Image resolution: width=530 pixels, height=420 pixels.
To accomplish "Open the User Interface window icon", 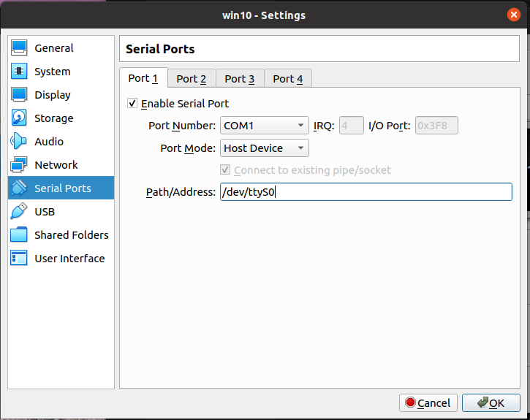I will click(x=19, y=258).
